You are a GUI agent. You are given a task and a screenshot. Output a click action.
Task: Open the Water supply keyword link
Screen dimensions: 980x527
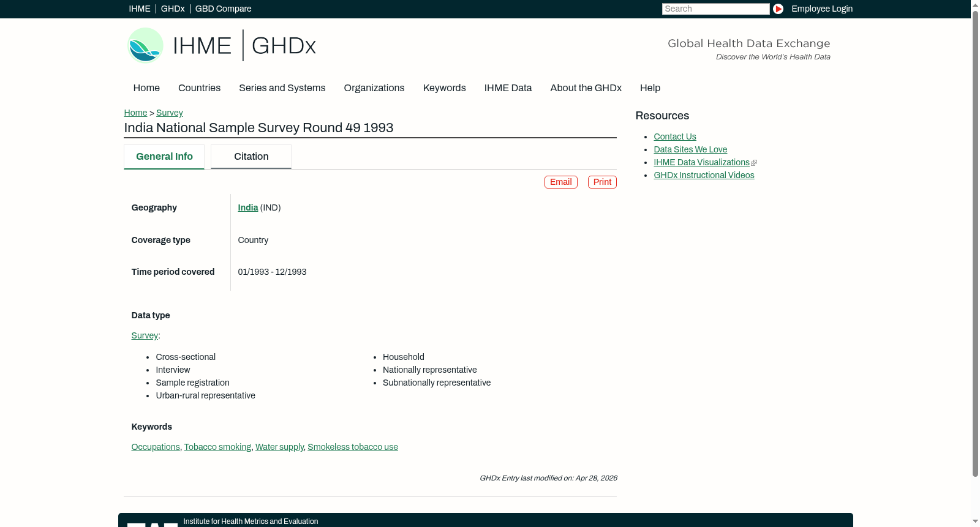[279, 447]
